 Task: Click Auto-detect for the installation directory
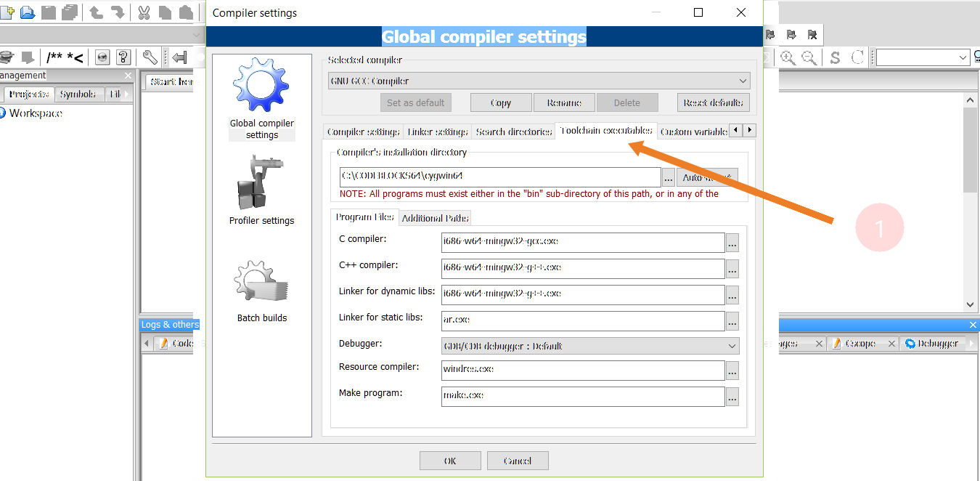click(706, 177)
